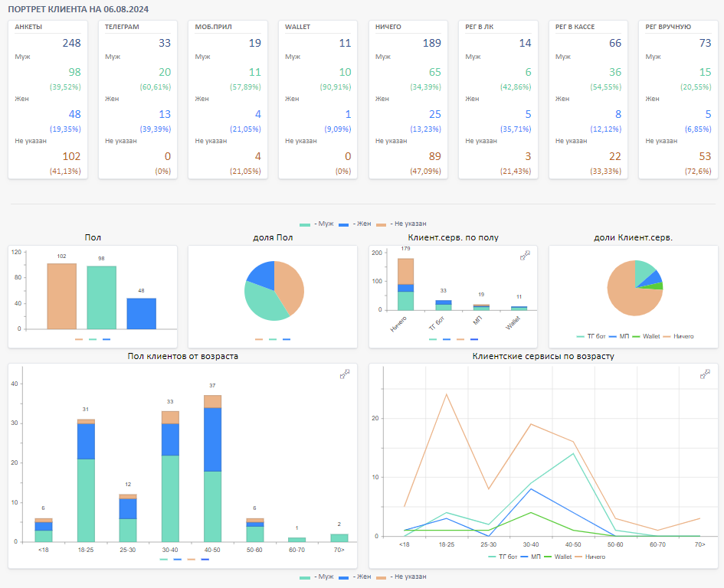
Task: Toggle МП series in Клиентские сервисы по возрасту legend
Action: (530, 557)
